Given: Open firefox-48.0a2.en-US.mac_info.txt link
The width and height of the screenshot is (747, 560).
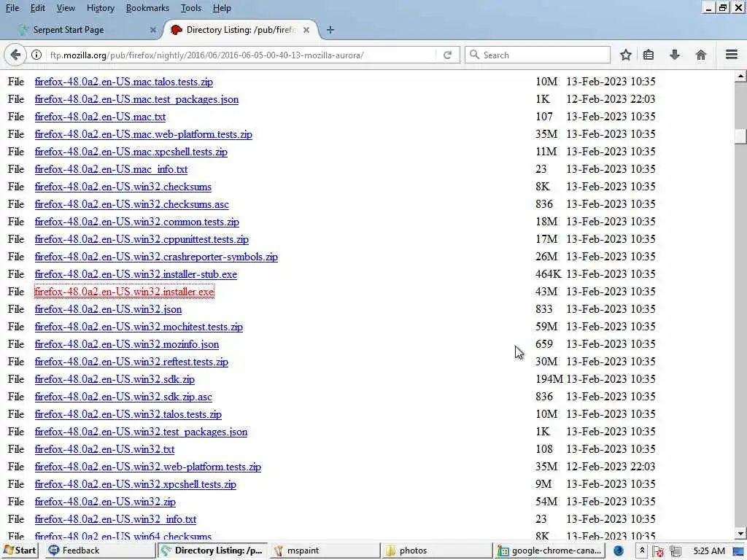Looking at the screenshot, I should 111,169.
